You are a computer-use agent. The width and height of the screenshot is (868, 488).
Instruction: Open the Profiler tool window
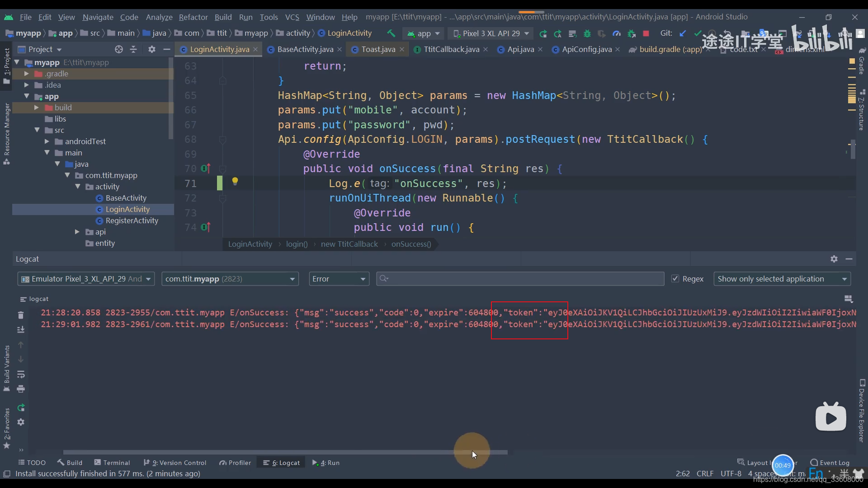(x=235, y=463)
